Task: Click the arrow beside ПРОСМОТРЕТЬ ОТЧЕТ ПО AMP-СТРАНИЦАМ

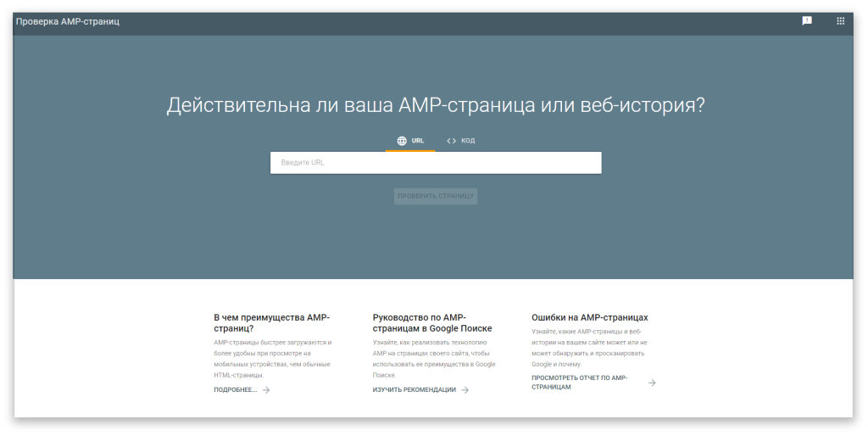Action: (652, 383)
